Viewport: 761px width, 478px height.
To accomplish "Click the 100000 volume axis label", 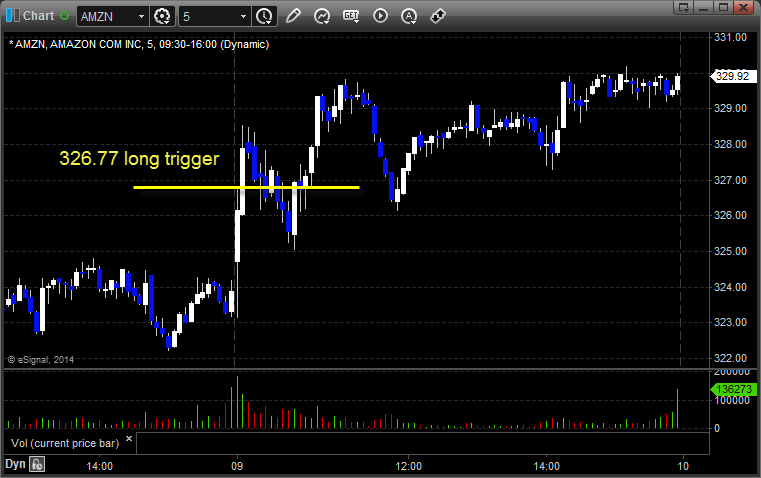I will [x=732, y=400].
